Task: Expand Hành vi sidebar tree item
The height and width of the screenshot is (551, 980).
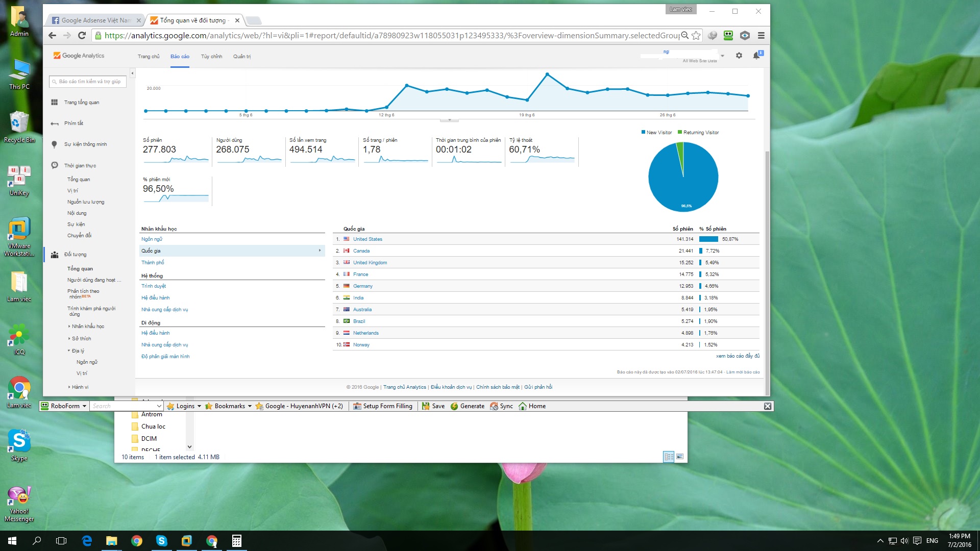Action: [69, 387]
